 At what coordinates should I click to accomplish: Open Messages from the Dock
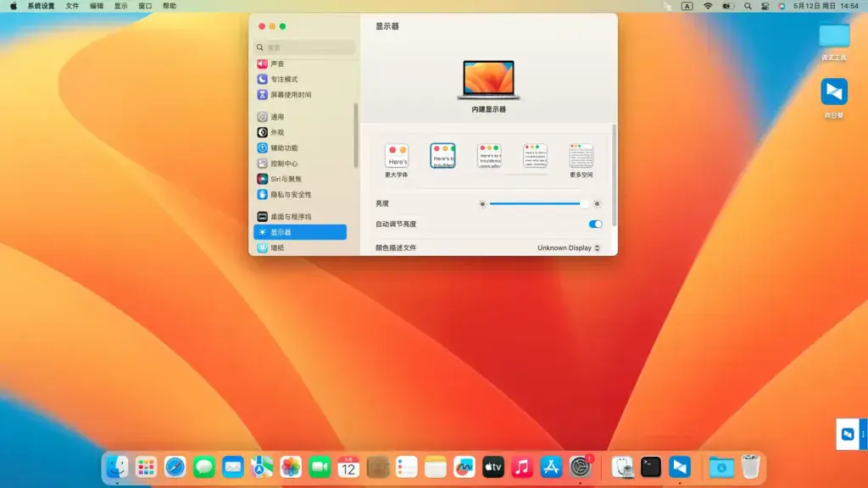point(203,468)
